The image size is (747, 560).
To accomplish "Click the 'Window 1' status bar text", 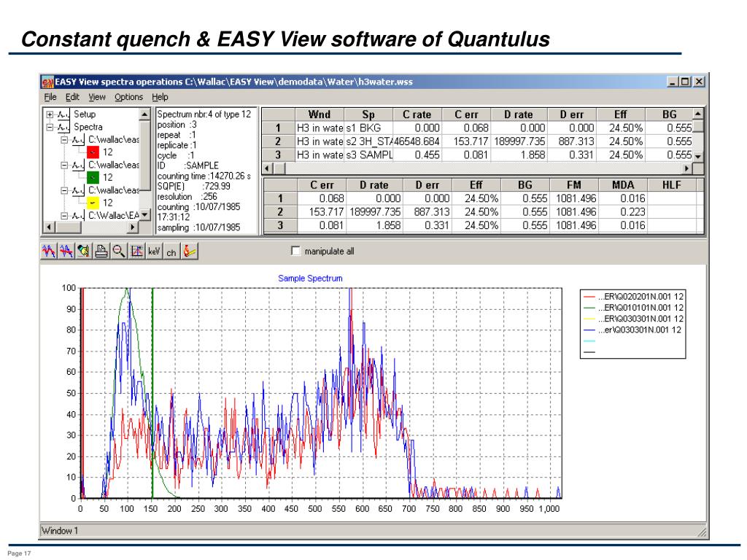I will [x=60, y=531].
